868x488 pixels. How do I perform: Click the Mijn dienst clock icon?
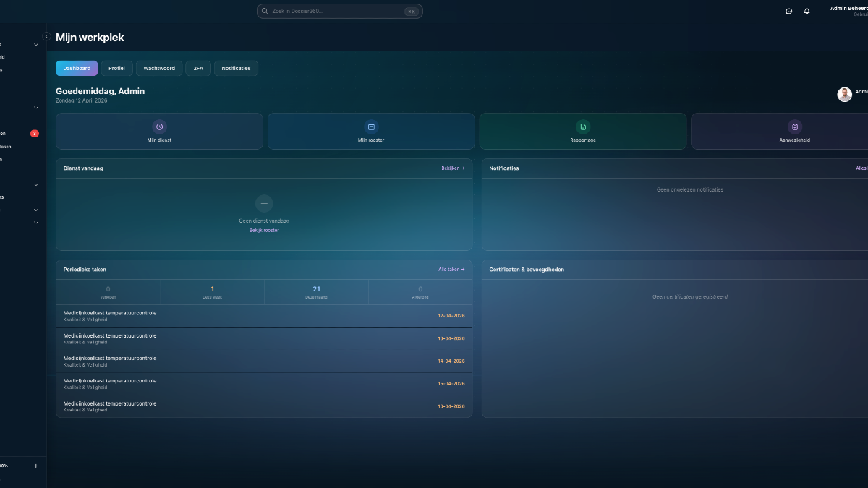click(x=159, y=127)
